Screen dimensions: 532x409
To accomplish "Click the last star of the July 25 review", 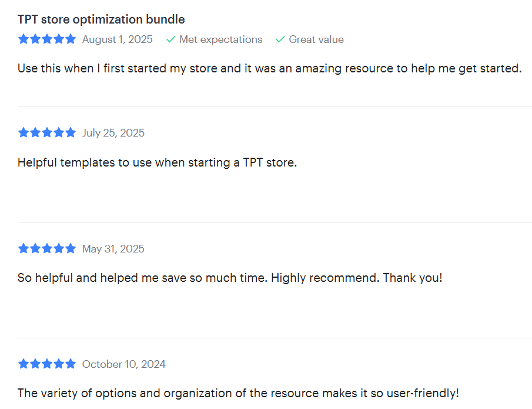I will (x=71, y=132).
